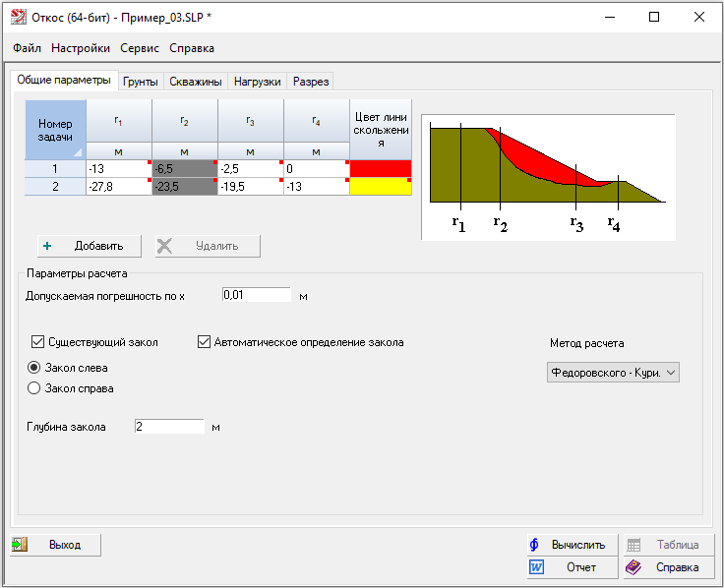Switch to the Грунты tab
The image size is (724, 588).
click(x=140, y=82)
